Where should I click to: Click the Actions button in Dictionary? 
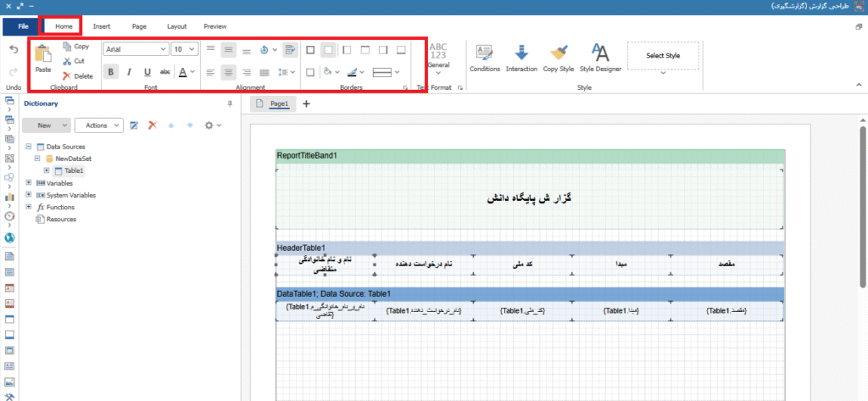[x=100, y=125]
